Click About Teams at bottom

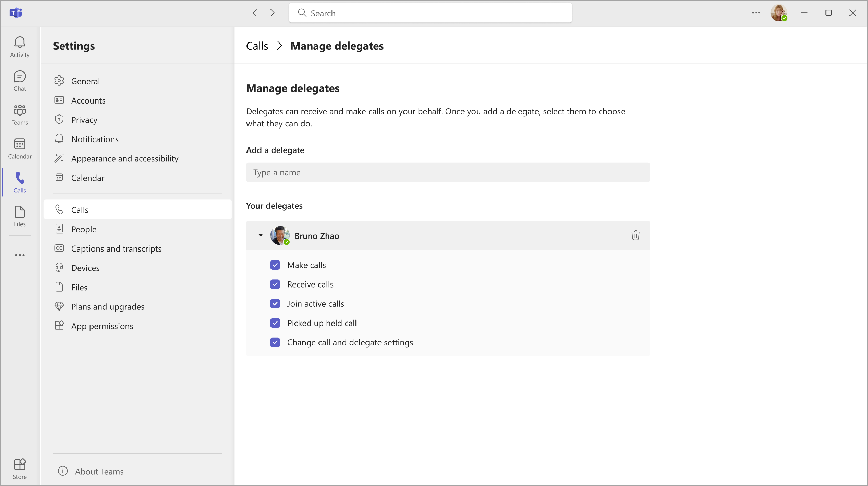[x=99, y=471]
